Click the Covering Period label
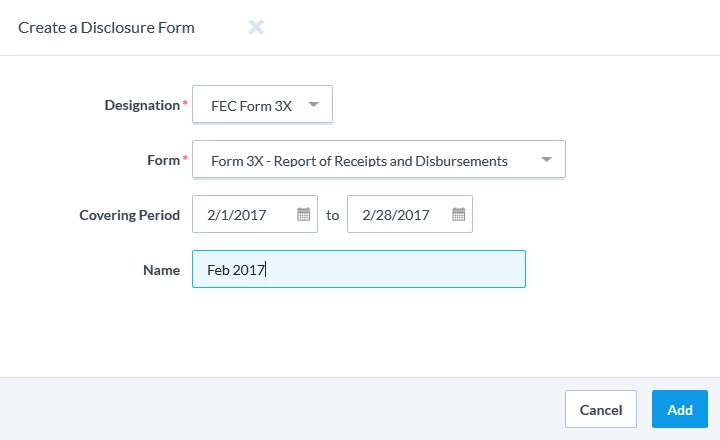This screenshot has height=440, width=720. coord(129,215)
